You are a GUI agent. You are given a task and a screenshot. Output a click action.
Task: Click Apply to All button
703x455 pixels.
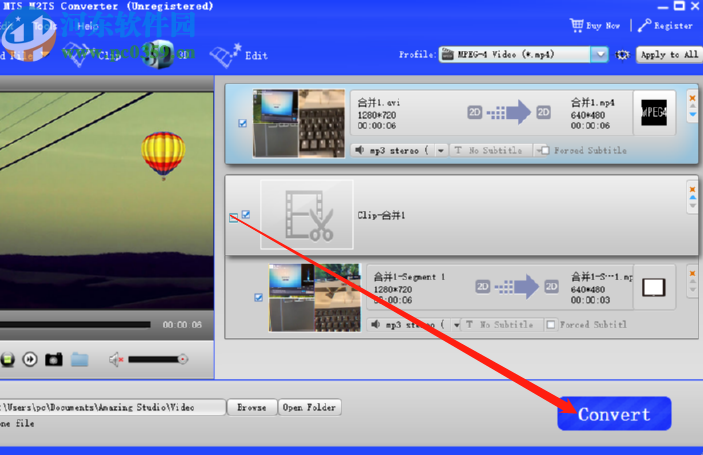pos(669,55)
